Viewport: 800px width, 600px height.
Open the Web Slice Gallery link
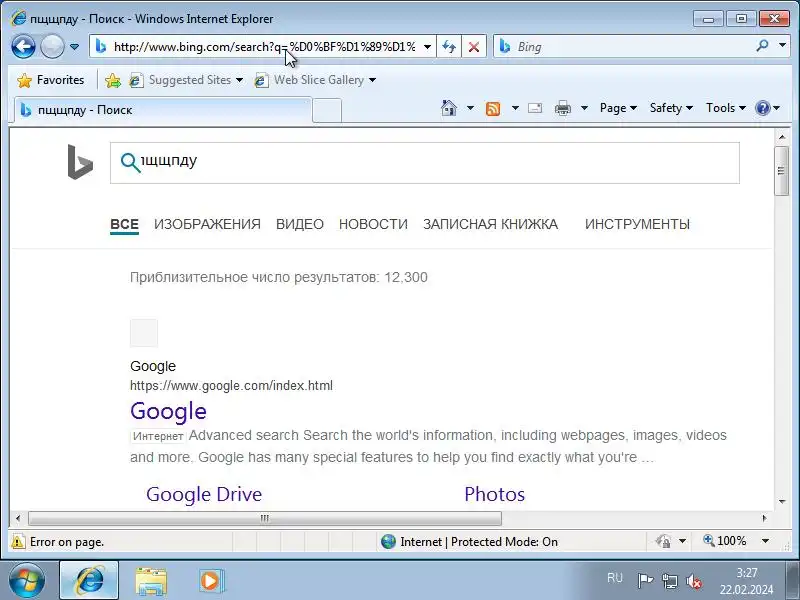[315, 80]
